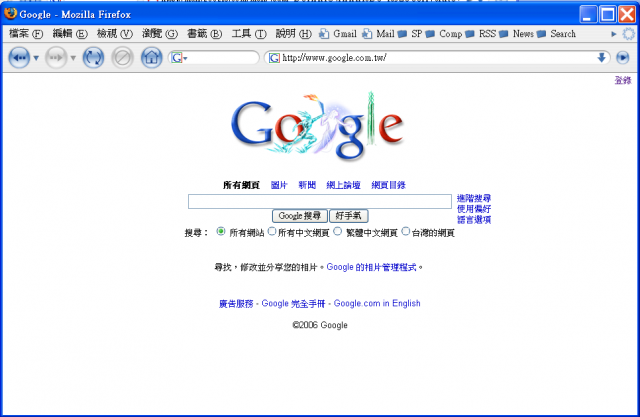Open the Home page button
Image resolution: width=640 pixels, height=417 pixels.
pos(151,58)
